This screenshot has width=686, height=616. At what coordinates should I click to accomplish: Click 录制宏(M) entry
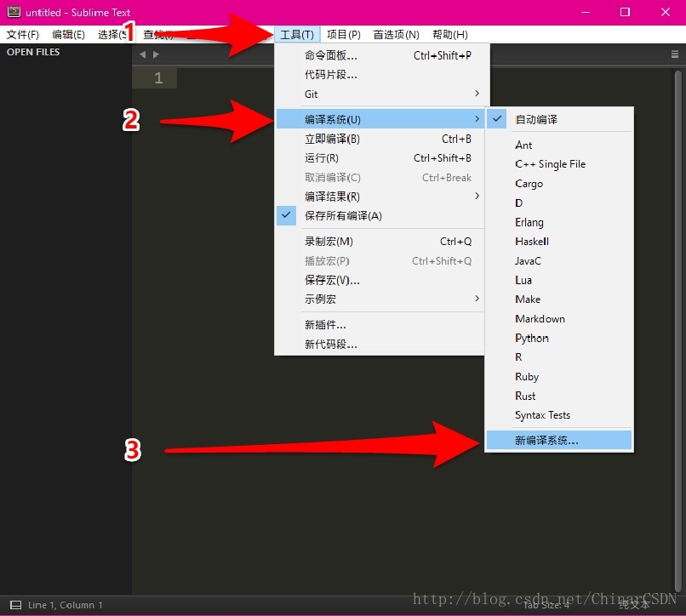pos(380,242)
